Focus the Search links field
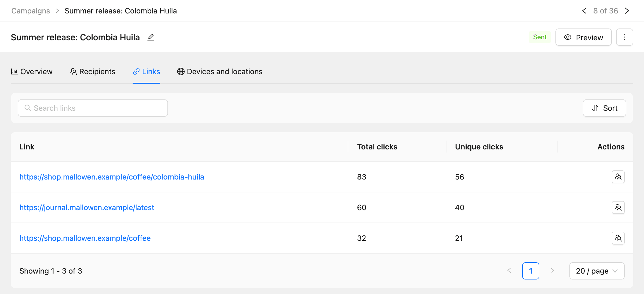644x294 pixels. [x=93, y=108]
